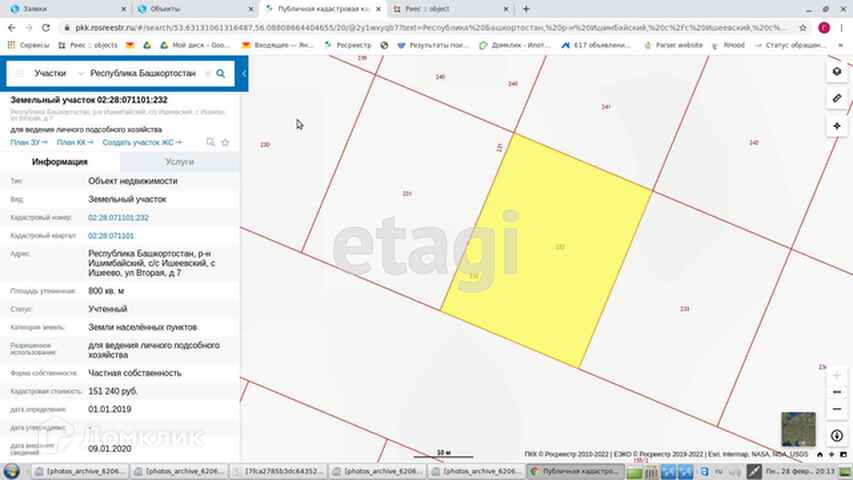853x480 pixels.
Task: Add the parcel to favorites with the star
Action: click(225, 143)
